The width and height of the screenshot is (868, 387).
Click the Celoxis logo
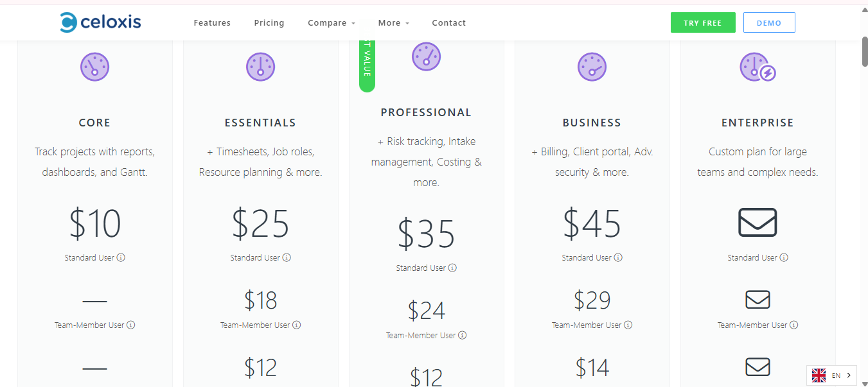101,22
